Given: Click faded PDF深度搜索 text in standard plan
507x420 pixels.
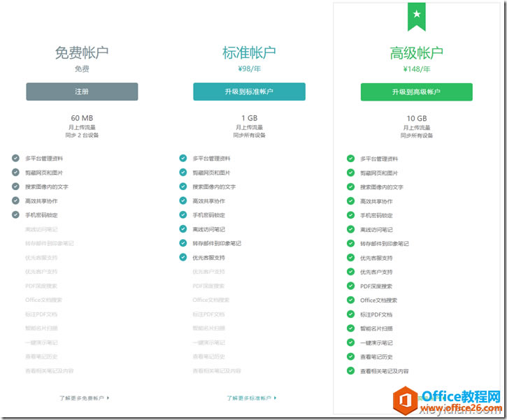Looking at the screenshot, I should [x=208, y=286].
